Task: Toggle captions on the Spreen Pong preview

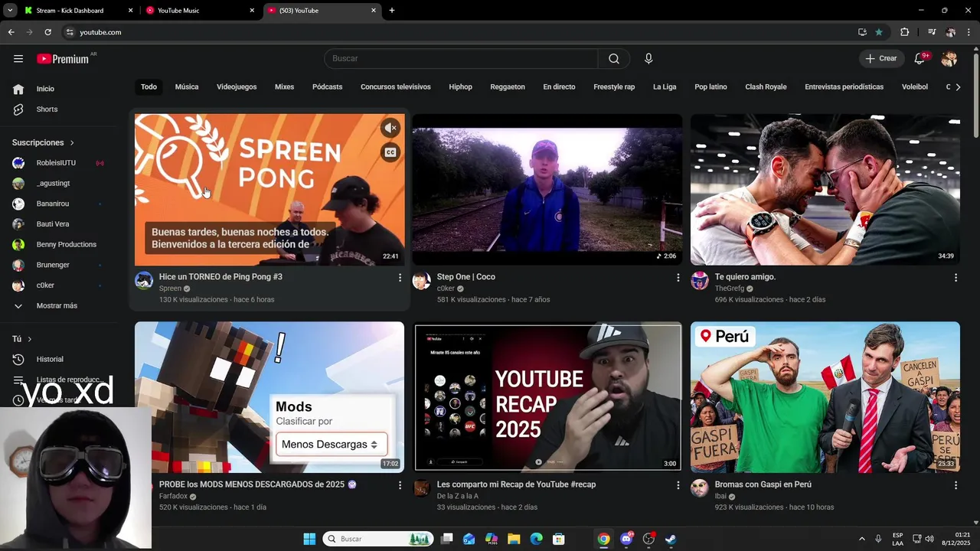Action: click(390, 152)
